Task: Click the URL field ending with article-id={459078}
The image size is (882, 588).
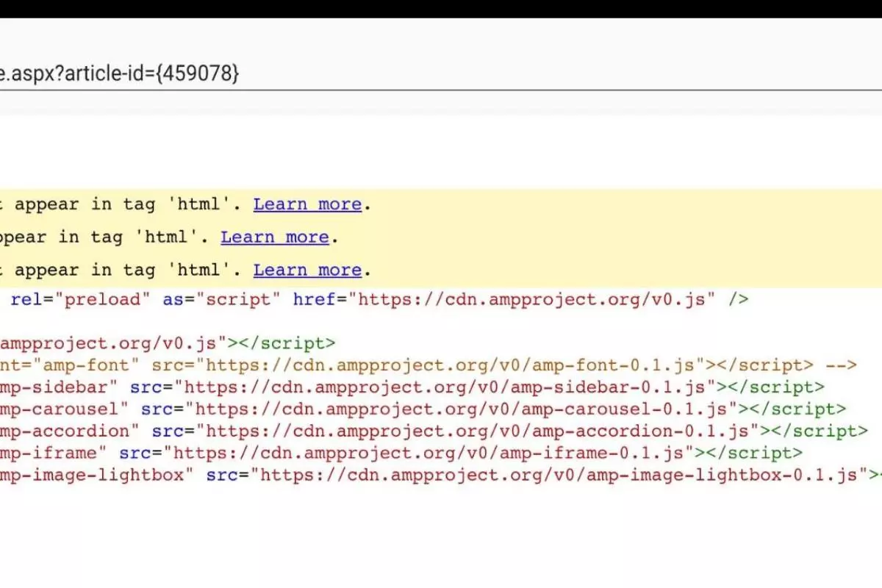Action: (x=441, y=73)
